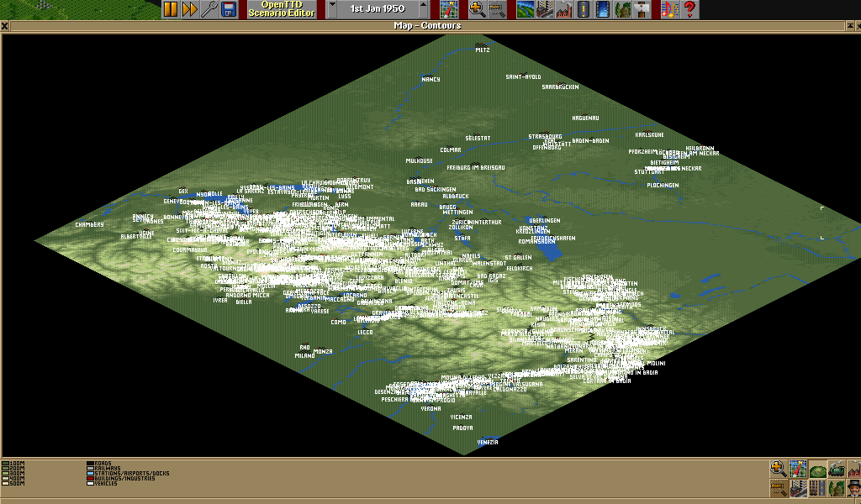
Task: Open the waterways construction tool
Action: click(602, 9)
